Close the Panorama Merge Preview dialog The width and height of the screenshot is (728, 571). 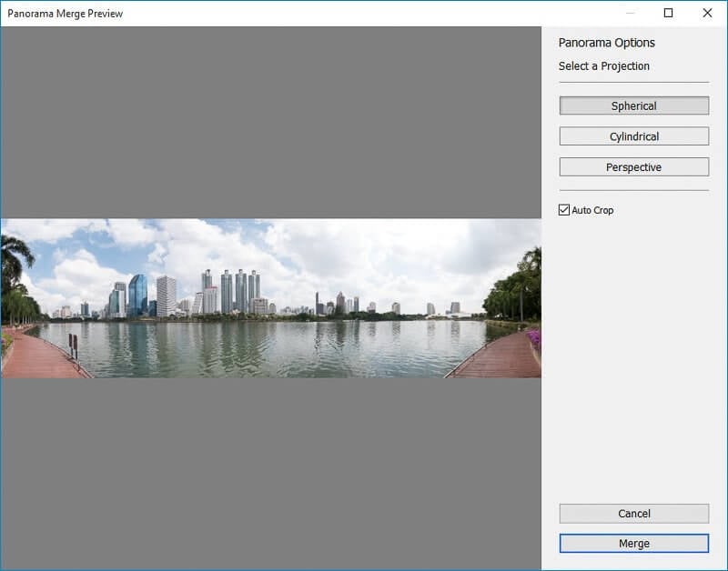point(707,13)
